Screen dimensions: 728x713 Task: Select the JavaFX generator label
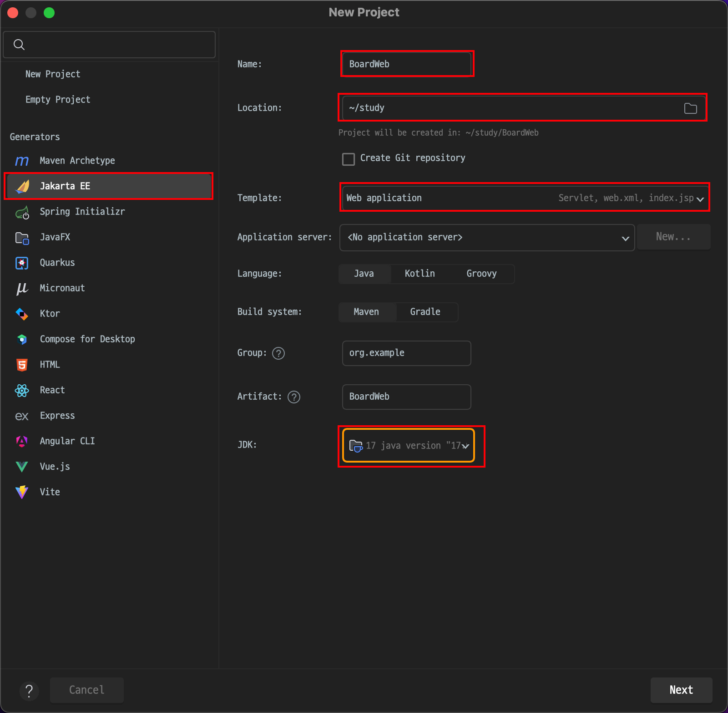pos(55,237)
